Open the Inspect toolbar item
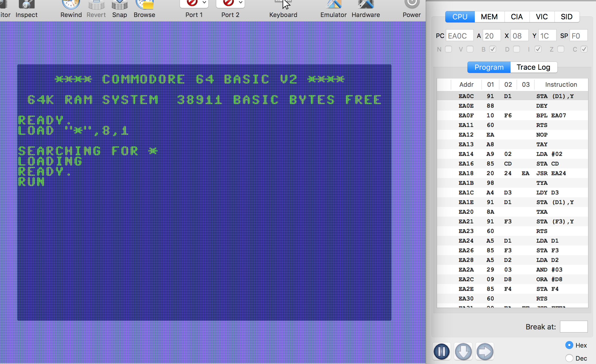Viewport: 596px width, 364px height. point(26,9)
